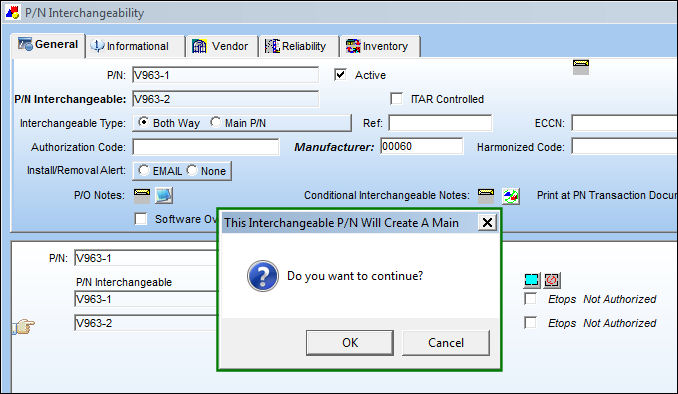Viewport: 678px width, 394px height.
Task: Click the Authorization Code field
Action: click(205, 147)
